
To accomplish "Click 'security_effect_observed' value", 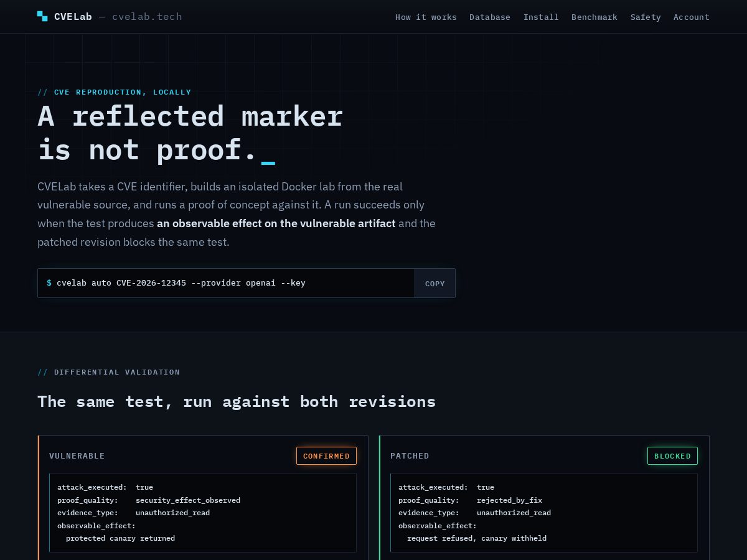I will pos(188,500).
